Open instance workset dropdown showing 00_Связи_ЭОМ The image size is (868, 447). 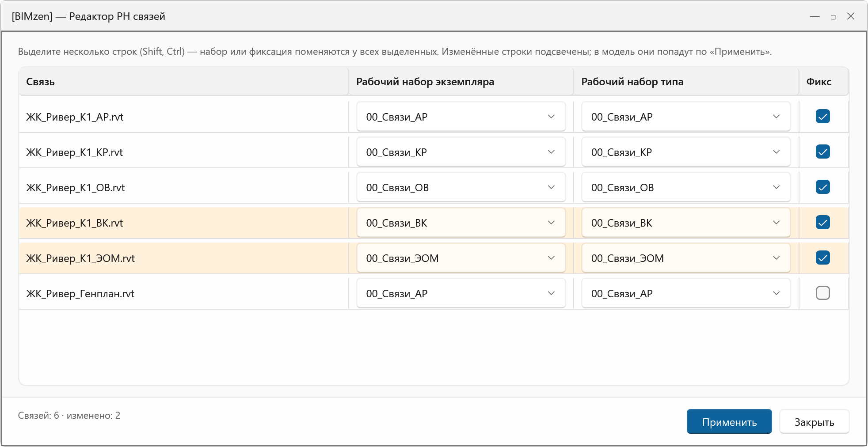click(x=461, y=258)
